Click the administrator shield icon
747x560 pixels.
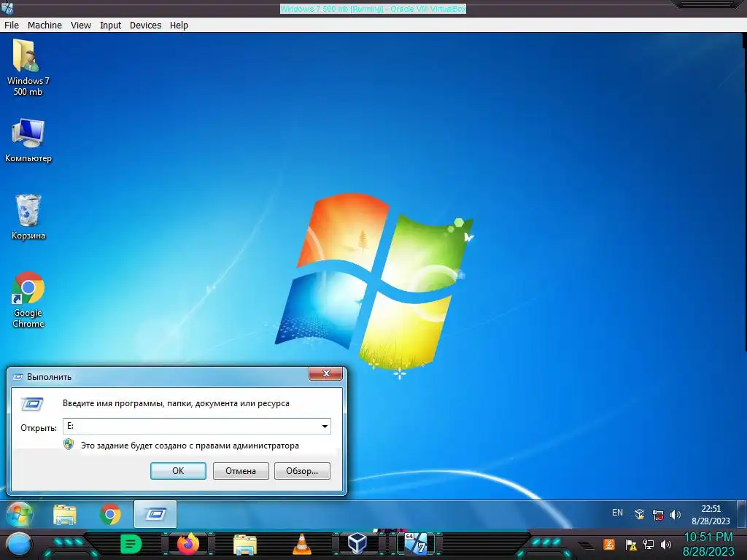click(69, 445)
